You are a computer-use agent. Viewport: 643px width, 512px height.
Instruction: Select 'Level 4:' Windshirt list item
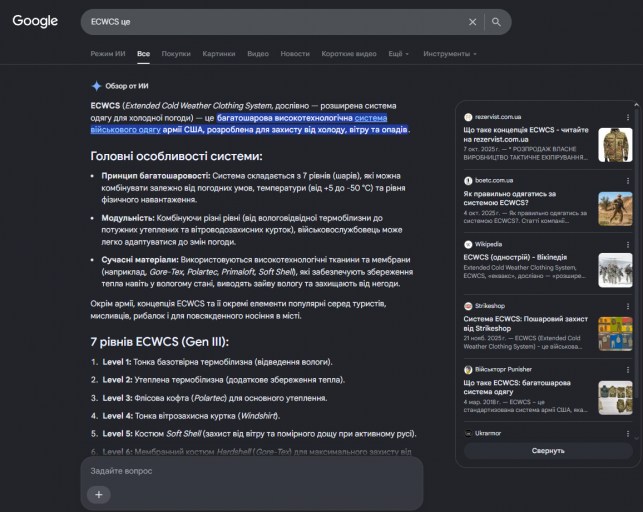[x=191, y=416]
